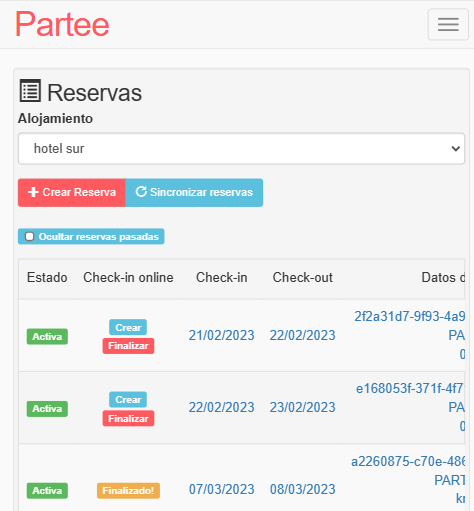
Task: Click the Finalizado! badge
Action: (x=128, y=491)
